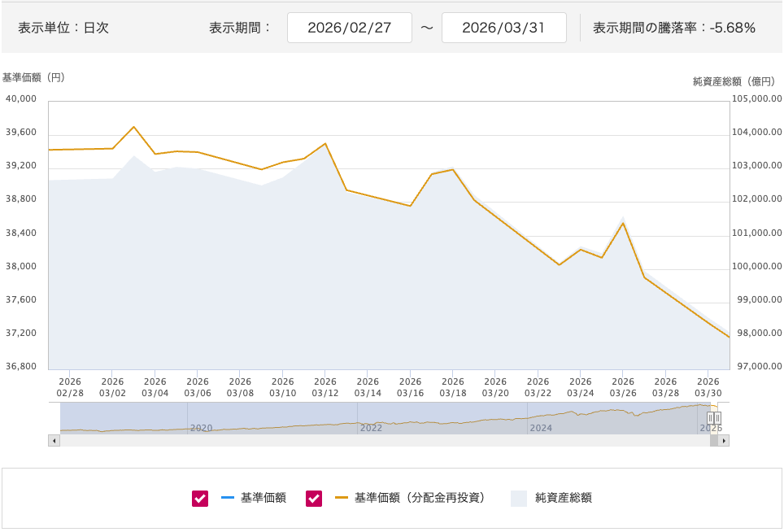Click the orange line peak near 03/12
Viewport: 784px width, 532px height.
(x=325, y=144)
